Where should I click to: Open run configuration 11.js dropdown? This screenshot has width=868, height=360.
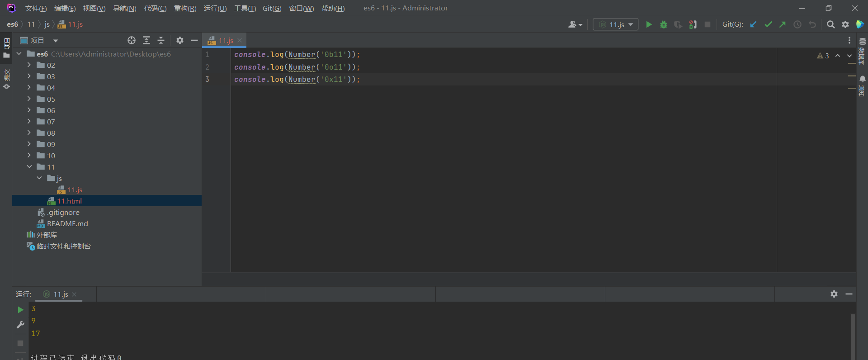tap(616, 24)
